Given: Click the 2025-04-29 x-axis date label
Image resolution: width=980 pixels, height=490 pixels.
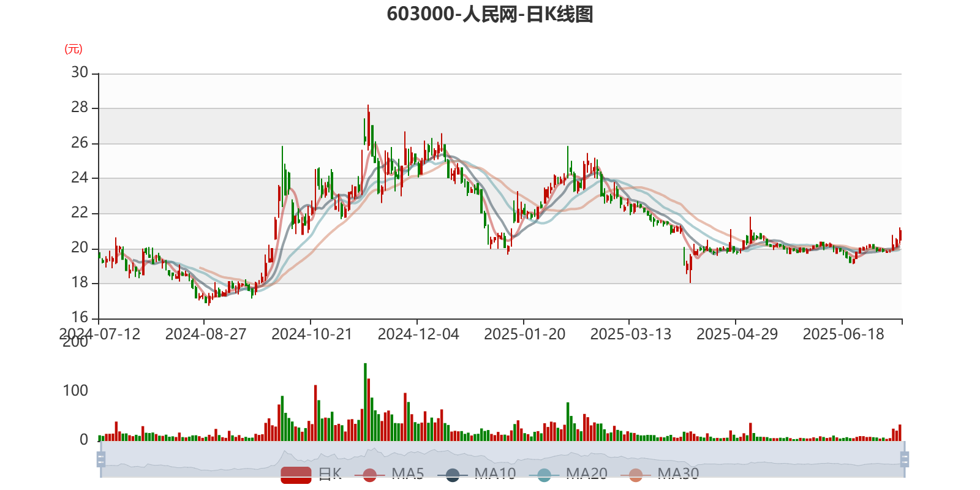Looking at the screenshot, I should click(737, 334).
